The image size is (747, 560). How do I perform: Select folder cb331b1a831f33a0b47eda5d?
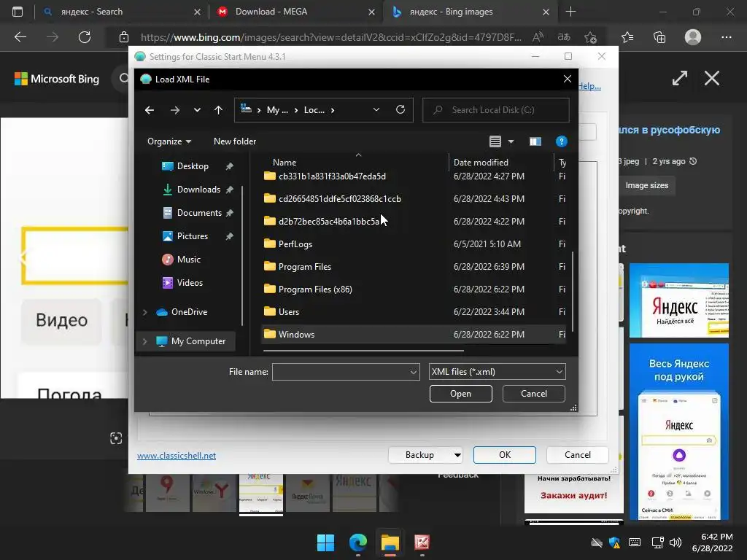pyautogui.click(x=332, y=176)
